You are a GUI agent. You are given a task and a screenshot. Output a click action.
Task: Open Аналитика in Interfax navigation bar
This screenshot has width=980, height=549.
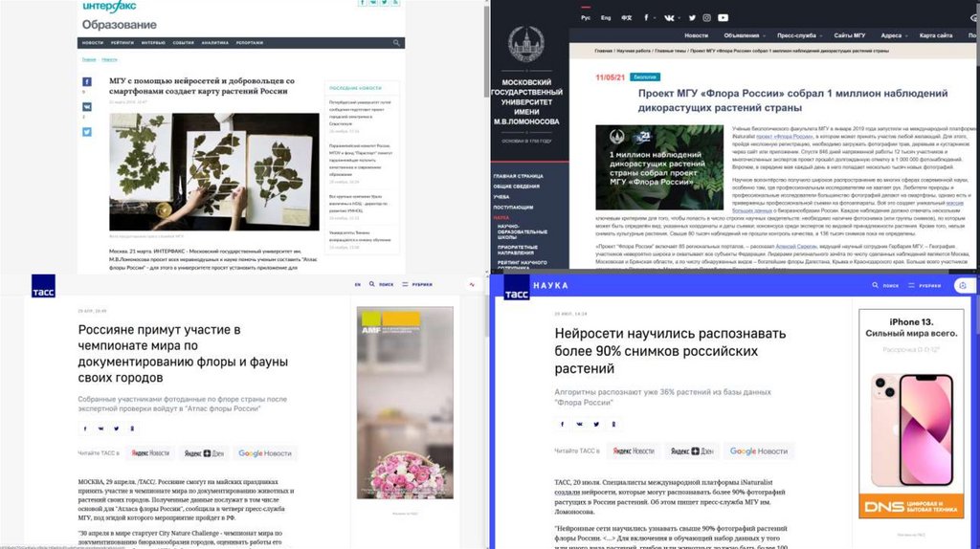click(x=215, y=43)
